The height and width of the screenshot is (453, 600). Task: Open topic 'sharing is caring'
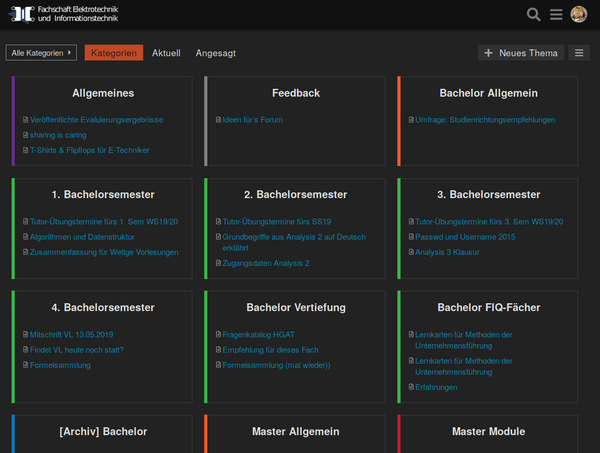coord(58,135)
